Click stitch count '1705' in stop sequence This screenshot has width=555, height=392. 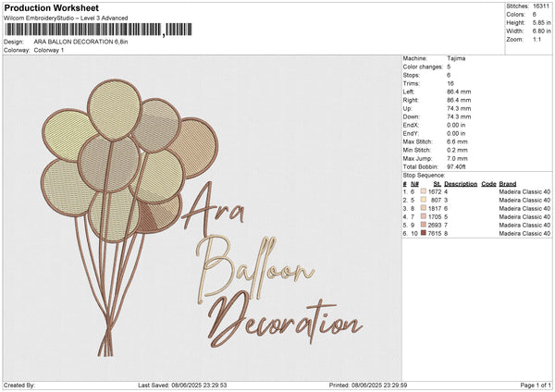435,217
